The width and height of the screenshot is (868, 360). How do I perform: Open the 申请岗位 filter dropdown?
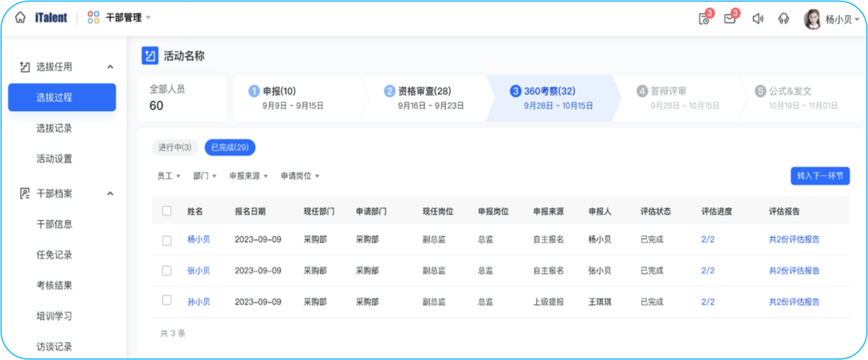tap(300, 175)
